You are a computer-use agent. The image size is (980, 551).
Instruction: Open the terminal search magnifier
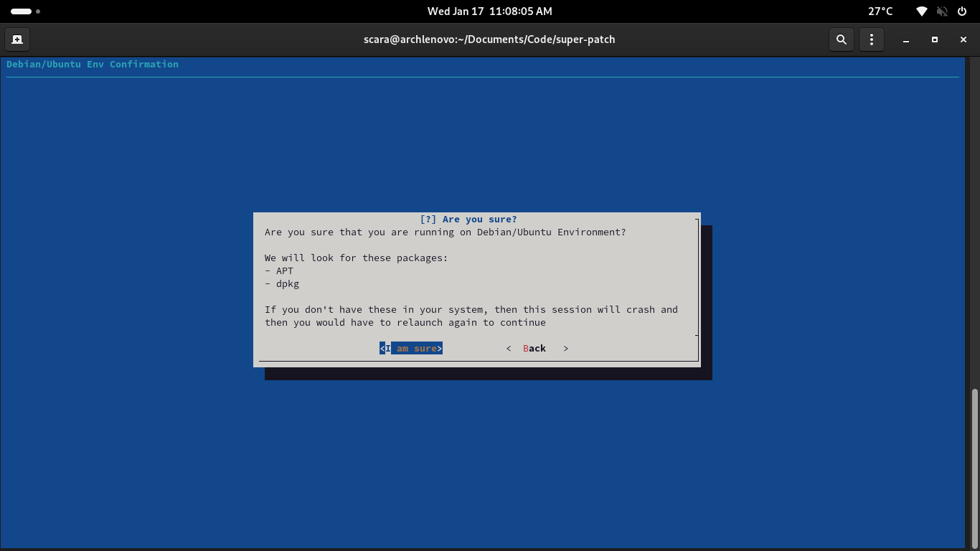pyautogui.click(x=842, y=39)
